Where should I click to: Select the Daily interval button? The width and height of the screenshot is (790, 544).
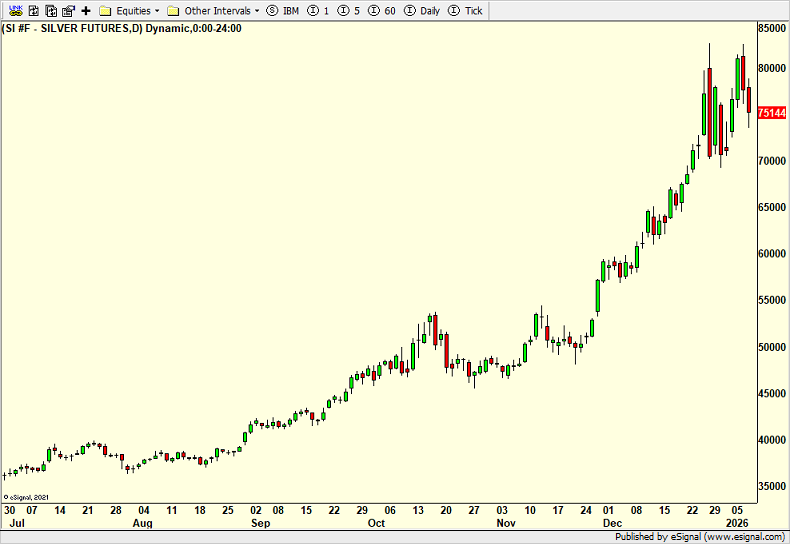pos(421,10)
